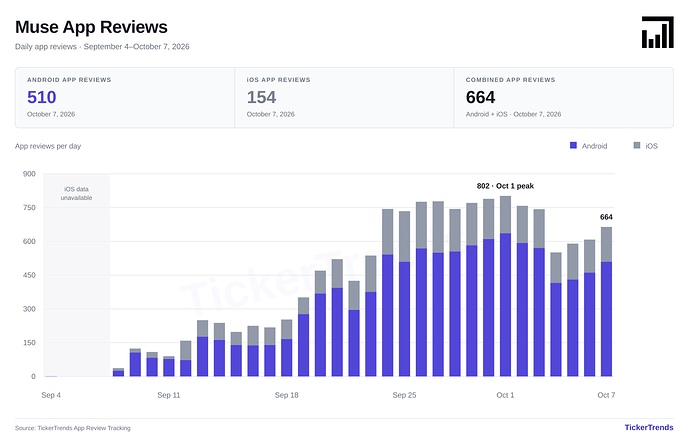Click the bar chart logo icon

pyautogui.click(x=657, y=32)
